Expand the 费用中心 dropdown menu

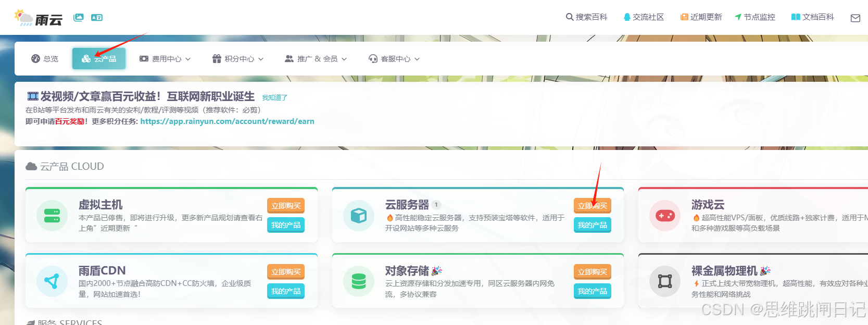tap(165, 59)
